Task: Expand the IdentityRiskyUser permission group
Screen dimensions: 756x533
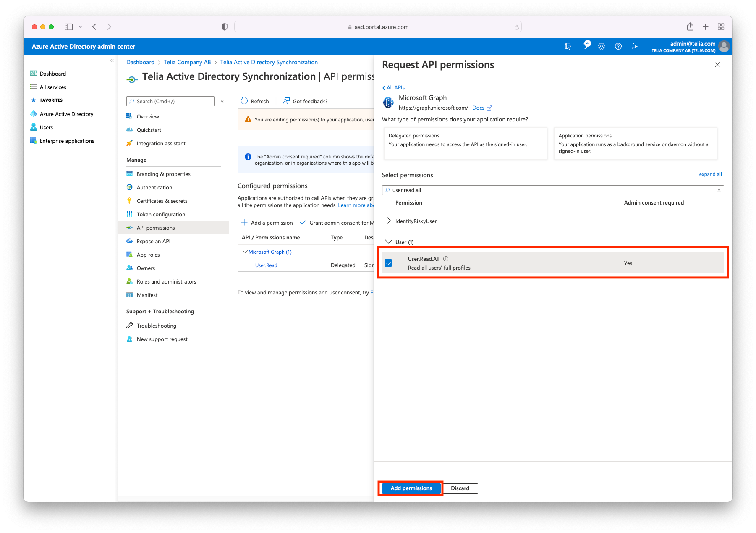Action: [x=388, y=221]
